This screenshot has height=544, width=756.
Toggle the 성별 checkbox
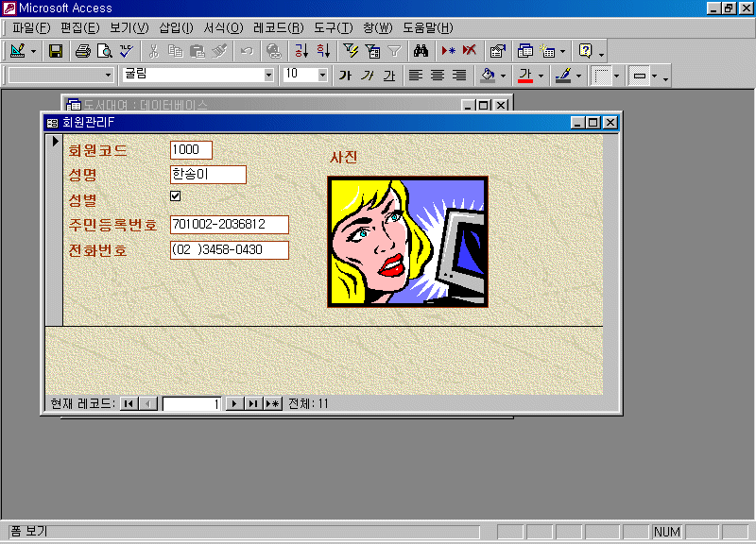pyautogui.click(x=176, y=196)
